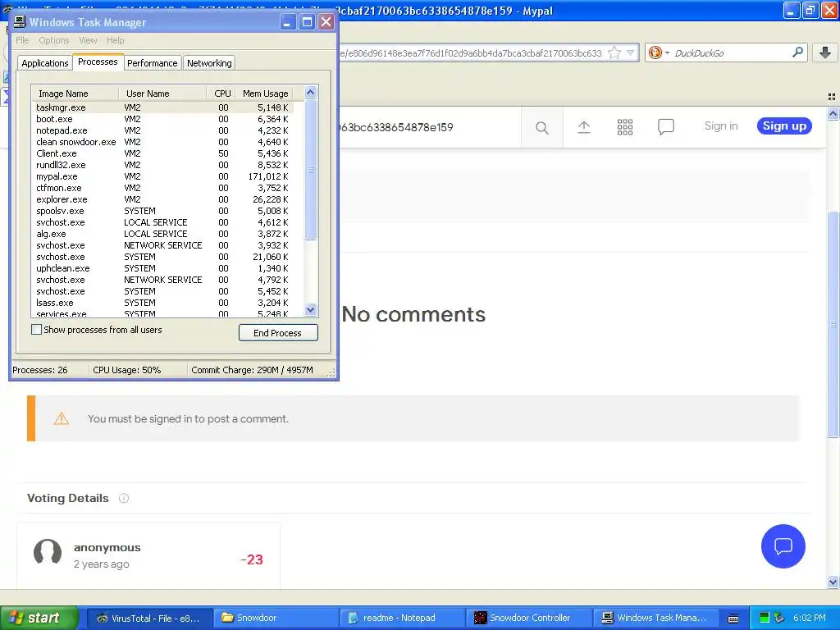Viewport: 840px width, 630px height.
Task: Click the network tray icon
Action: click(x=779, y=618)
